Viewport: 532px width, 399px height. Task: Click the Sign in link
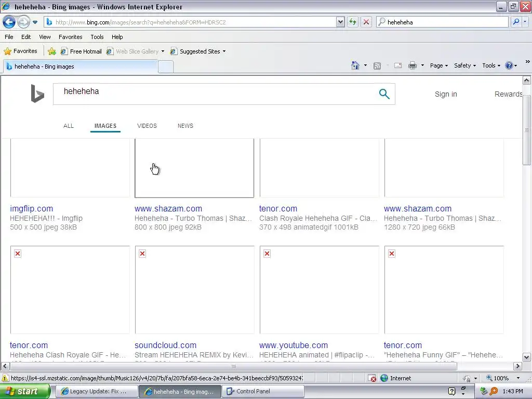[446, 95]
